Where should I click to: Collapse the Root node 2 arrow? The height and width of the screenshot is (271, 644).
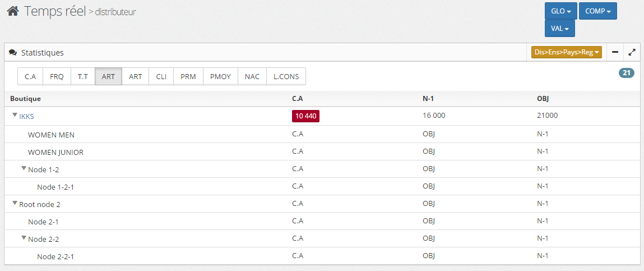click(15, 204)
